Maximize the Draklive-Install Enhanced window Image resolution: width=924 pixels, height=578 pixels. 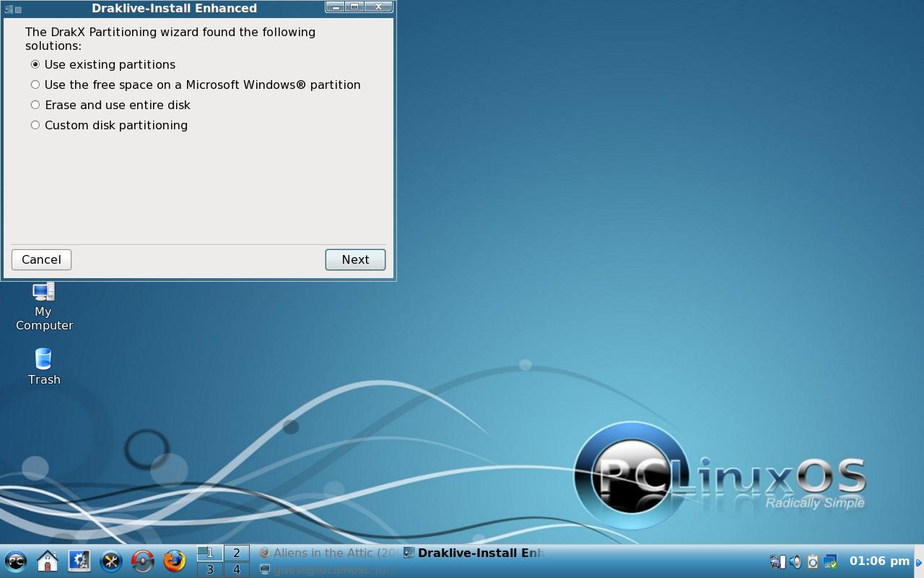354,7
